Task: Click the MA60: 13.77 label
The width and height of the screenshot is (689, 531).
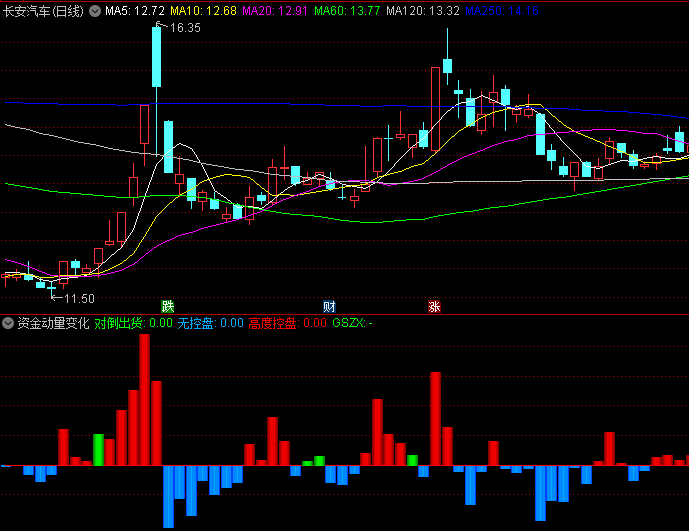Action: [347, 11]
